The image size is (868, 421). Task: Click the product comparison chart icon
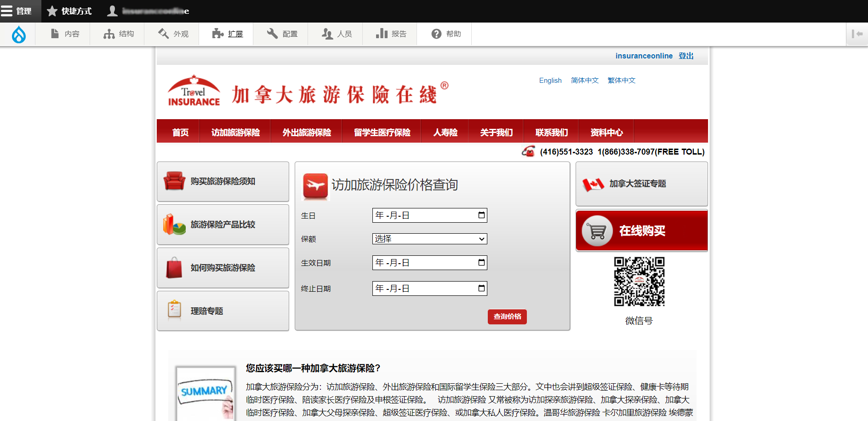(174, 224)
